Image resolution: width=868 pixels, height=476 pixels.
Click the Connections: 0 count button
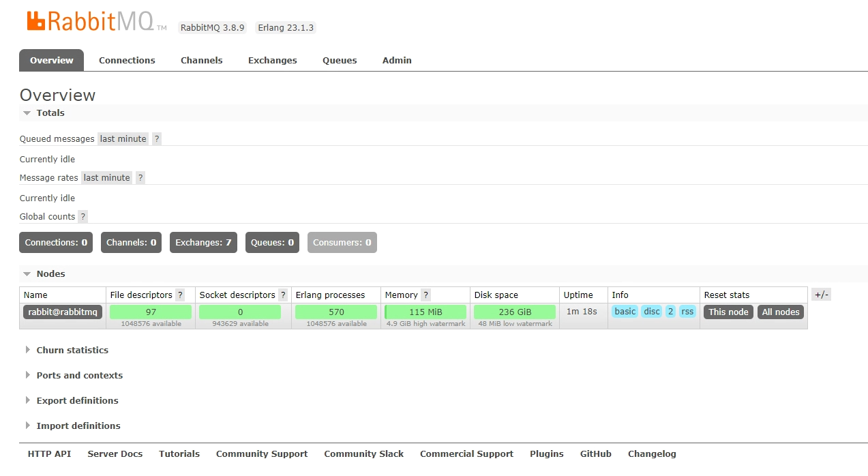point(56,242)
